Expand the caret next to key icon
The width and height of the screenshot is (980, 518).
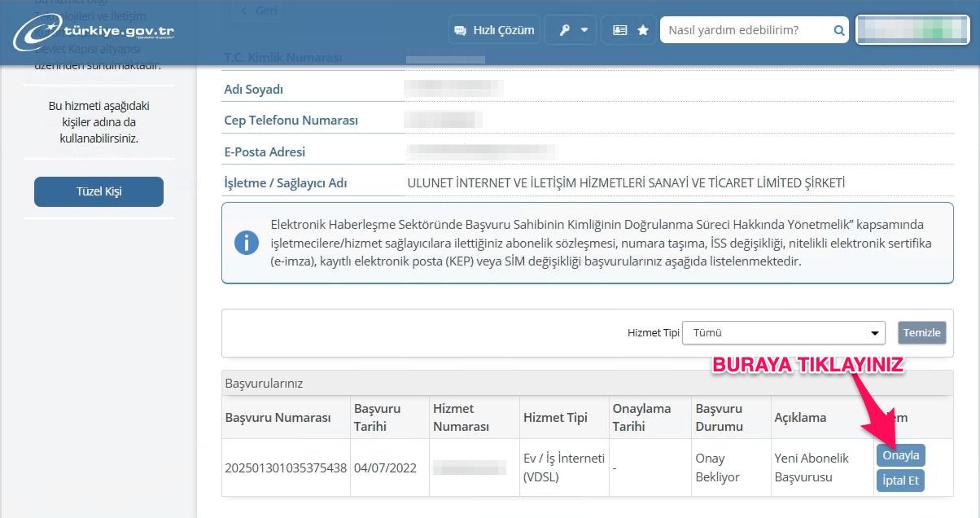point(584,30)
